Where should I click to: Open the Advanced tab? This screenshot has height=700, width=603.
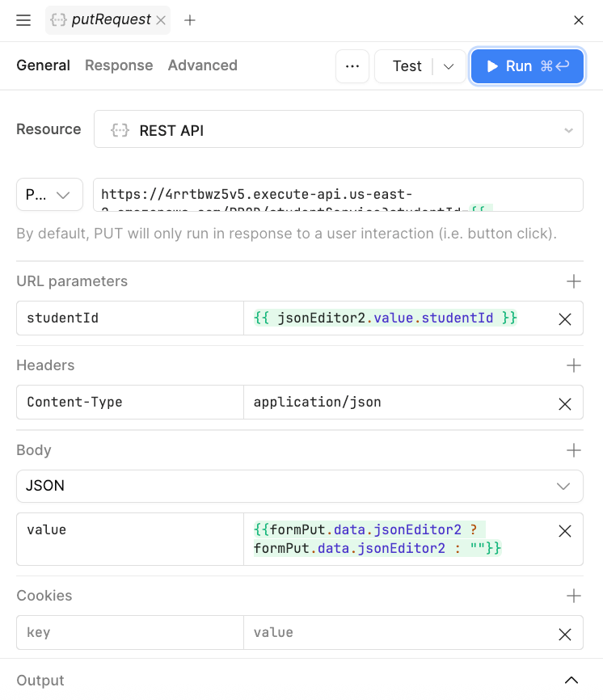coord(202,65)
